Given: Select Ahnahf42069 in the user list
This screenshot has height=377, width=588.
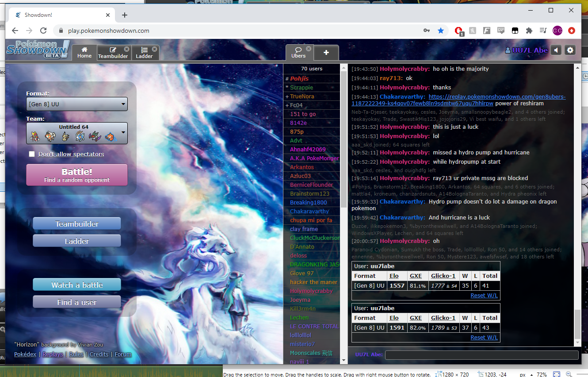Looking at the screenshot, I should click(x=312, y=150).
